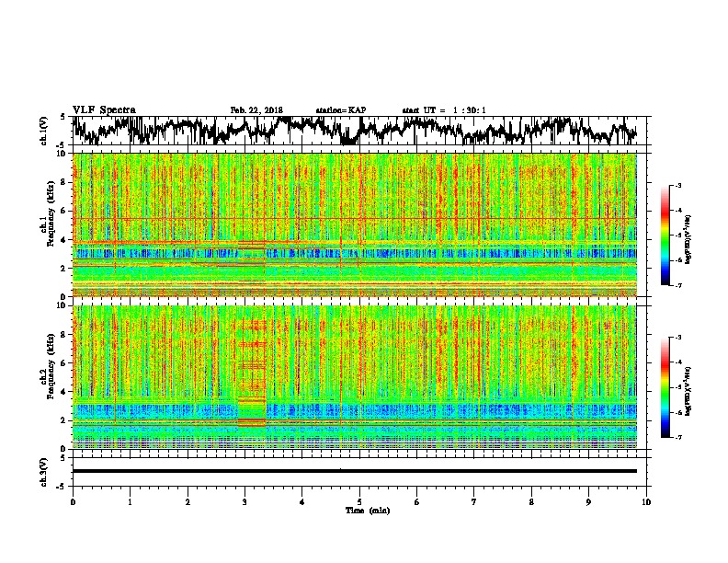Screen dimensions: 728x563
Task: Click the "start UT = 1:30:1" header text
Action: (444, 110)
